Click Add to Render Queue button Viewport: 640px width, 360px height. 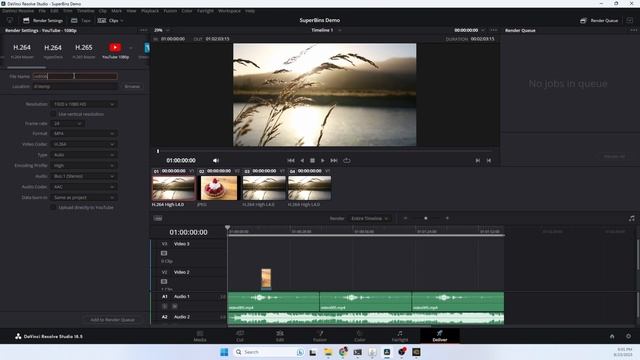(x=112, y=320)
